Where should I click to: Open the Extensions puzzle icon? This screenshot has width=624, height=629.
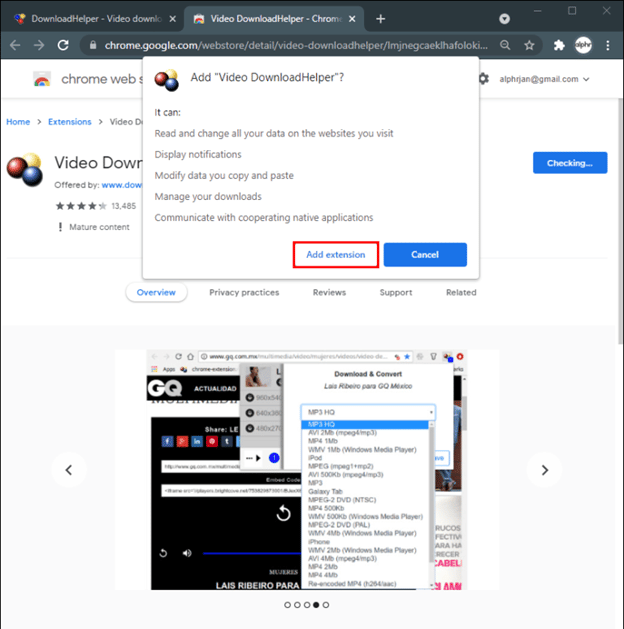click(558, 45)
